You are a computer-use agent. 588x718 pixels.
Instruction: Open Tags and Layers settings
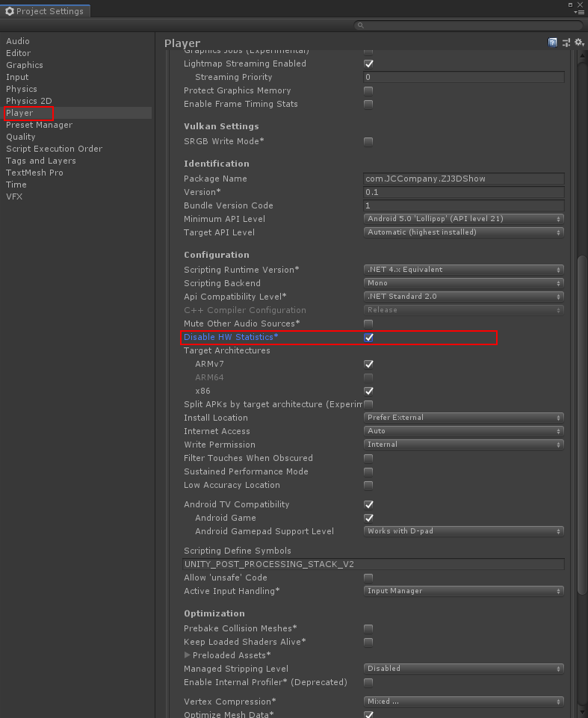tap(40, 161)
